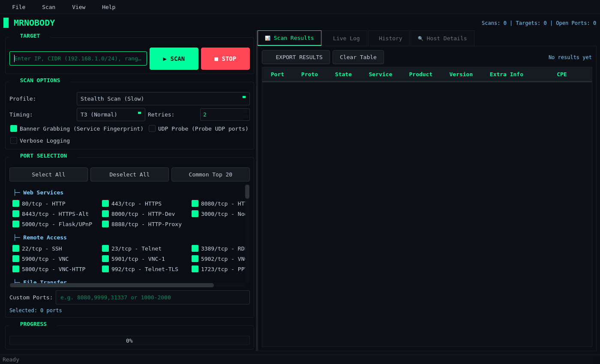Image resolution: width=600 pixels, height=364 pixels.
Task: Open the Profile dropdown (Stealth Scan)
Action: (x=163, y=98)
